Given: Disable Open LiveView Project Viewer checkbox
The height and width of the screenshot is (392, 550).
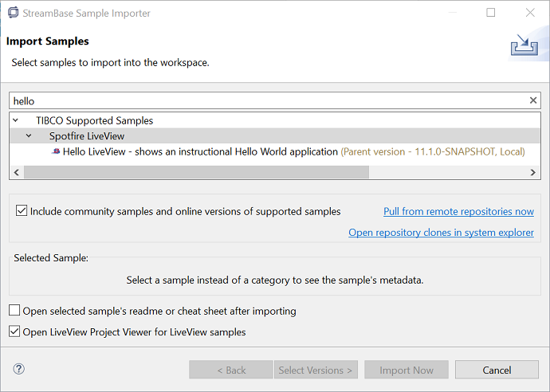Looking at the screenshot, I should tap(14, 331).
